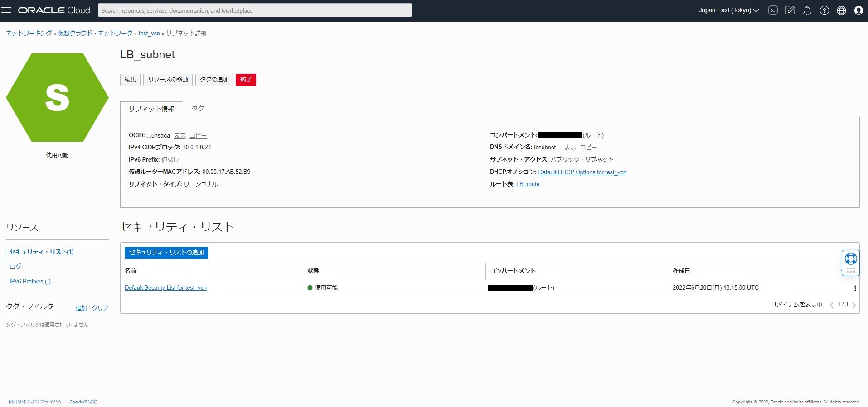Switch to the タグ tab
This screenshot has height=407, width=868.
click(197, 109)
